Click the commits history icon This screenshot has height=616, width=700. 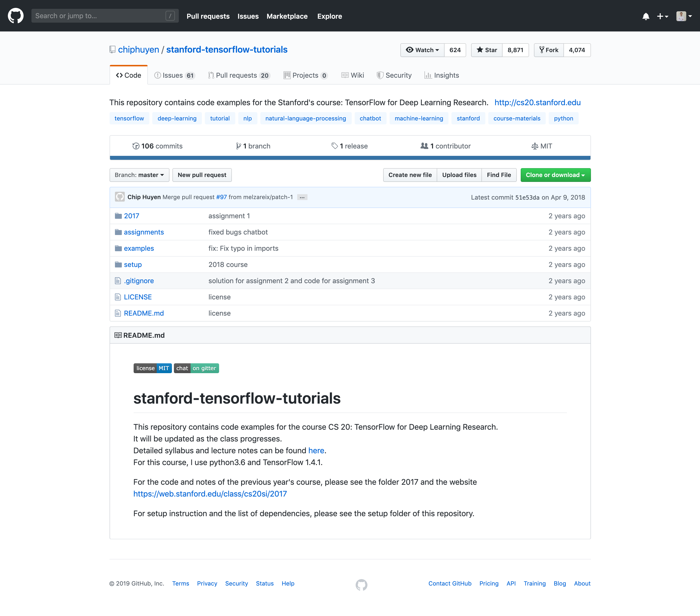pos(136,146)
